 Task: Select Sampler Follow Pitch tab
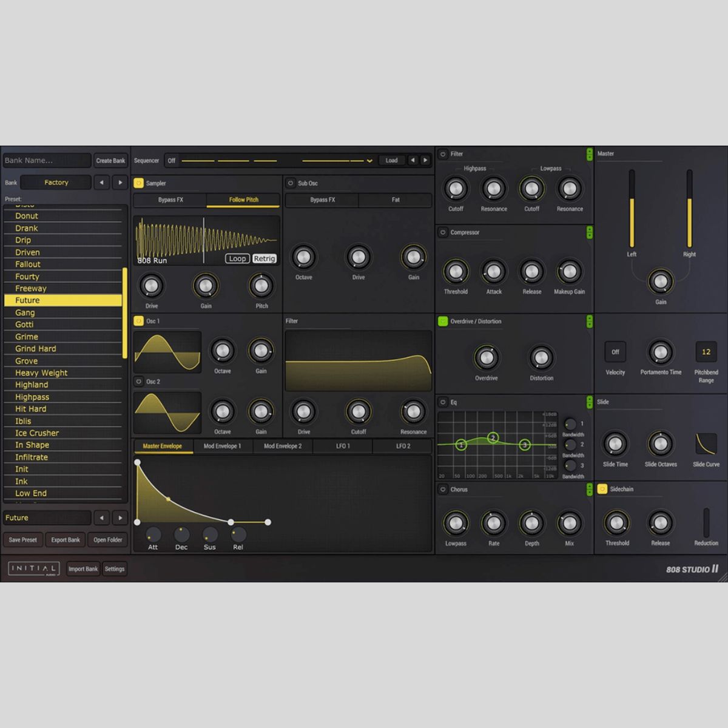pyautogui.click(x=243, y=200)
